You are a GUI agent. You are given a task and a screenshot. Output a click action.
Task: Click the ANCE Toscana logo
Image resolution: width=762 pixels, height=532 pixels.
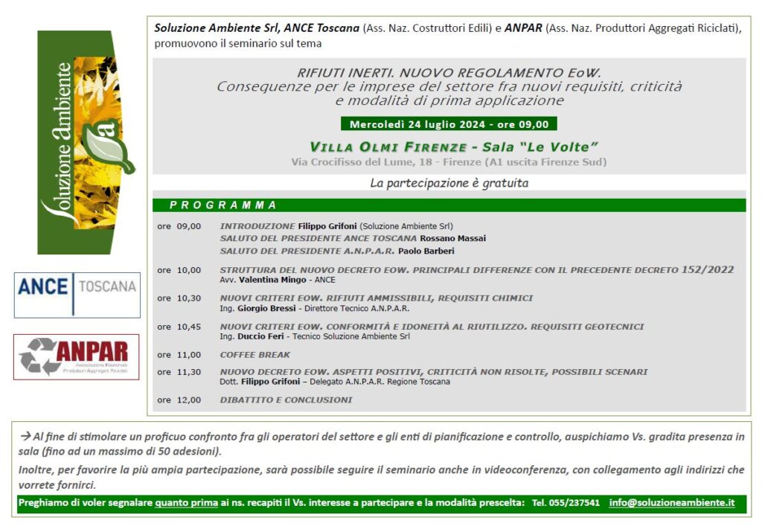click(x=77, y=295)
